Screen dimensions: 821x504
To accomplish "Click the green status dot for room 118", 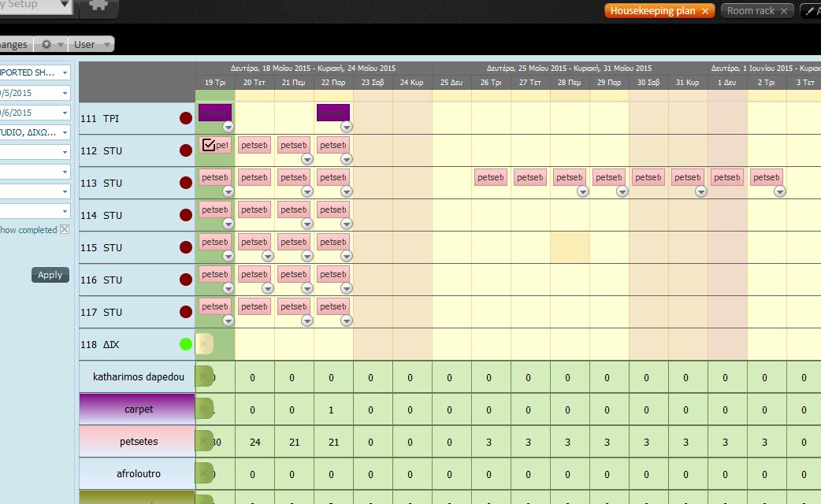I will pyautogui.click(x=186, y=344).
